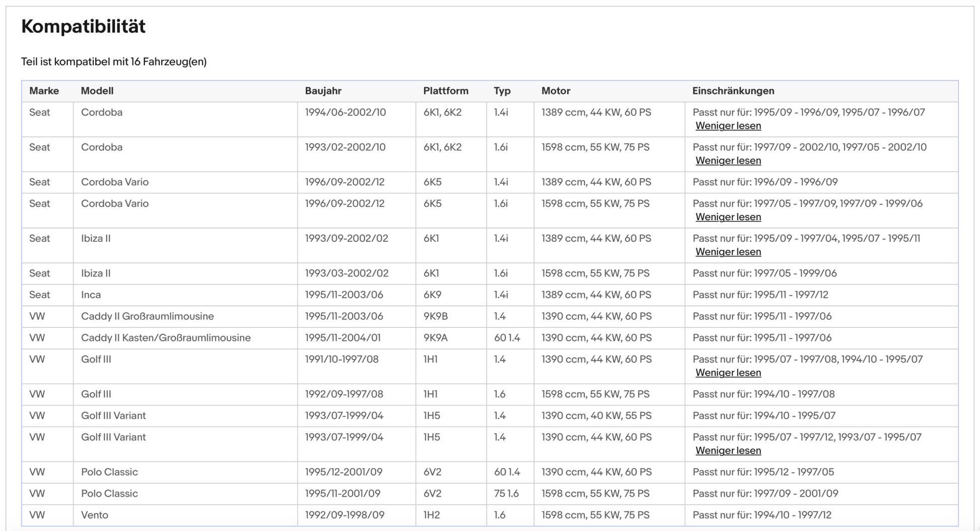Click 'Weniger lesen' for Golf III Variant 60 PS
The image size is (980, 531).
tap(728, 451)
